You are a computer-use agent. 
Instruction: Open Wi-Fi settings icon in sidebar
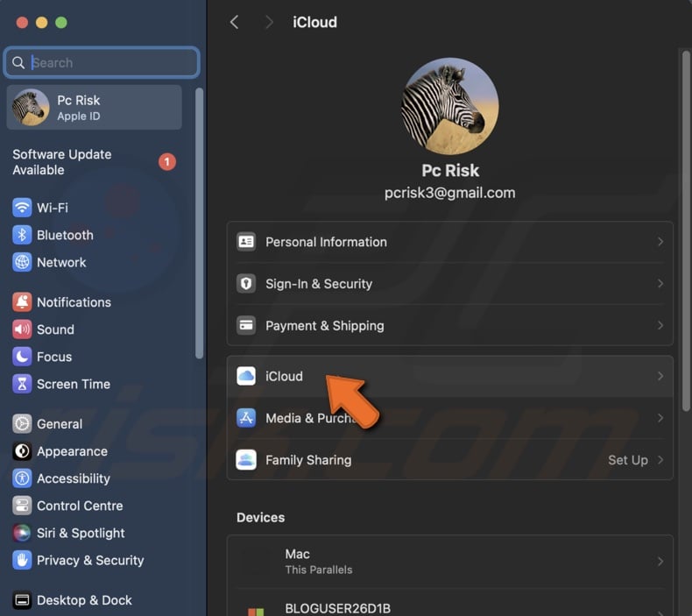coord(22,208)
